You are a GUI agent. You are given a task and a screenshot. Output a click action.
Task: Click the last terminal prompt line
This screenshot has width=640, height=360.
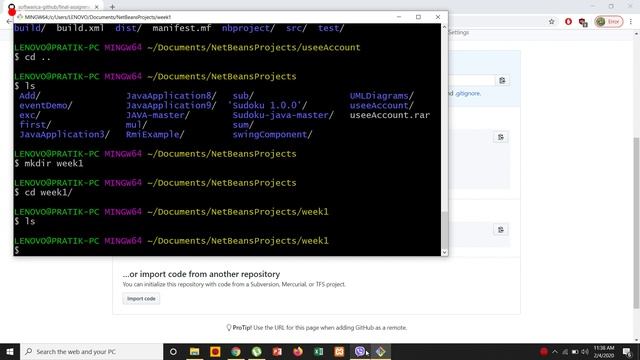pos(17,250)
